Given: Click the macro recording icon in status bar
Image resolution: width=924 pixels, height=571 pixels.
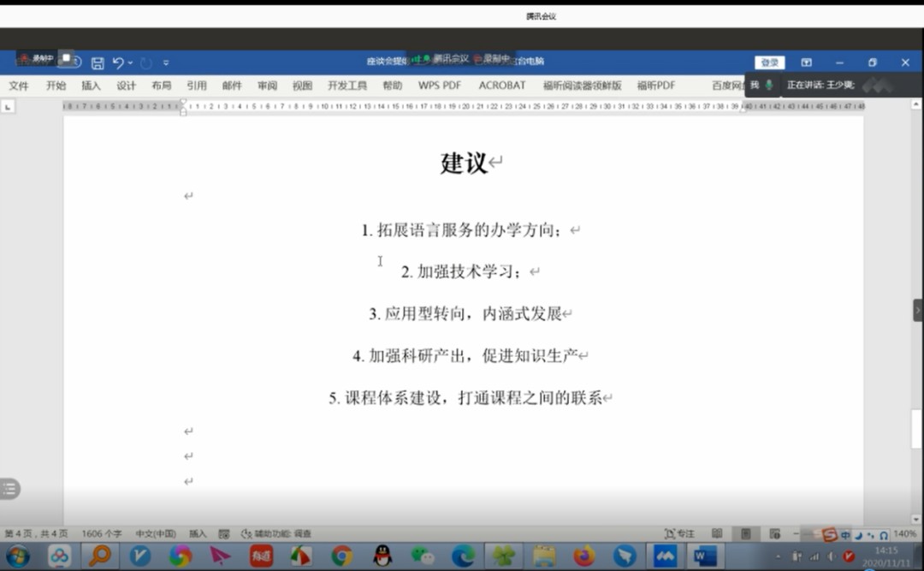Looking at the screenshot, I should 224,533.
